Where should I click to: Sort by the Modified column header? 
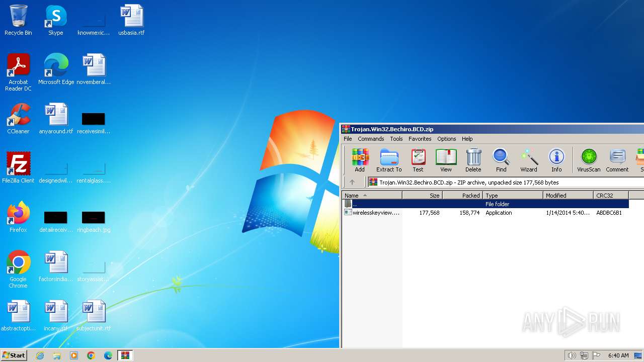click(569, 196)
